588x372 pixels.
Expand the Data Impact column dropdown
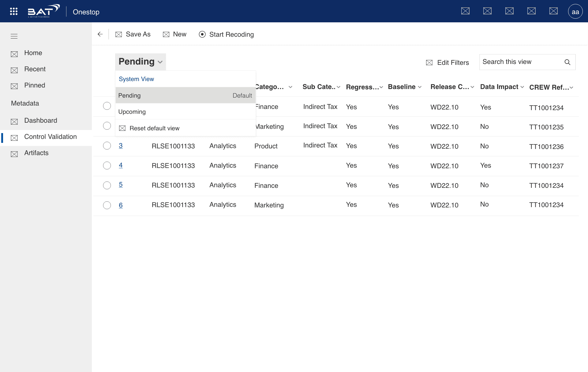click(522, 87)
